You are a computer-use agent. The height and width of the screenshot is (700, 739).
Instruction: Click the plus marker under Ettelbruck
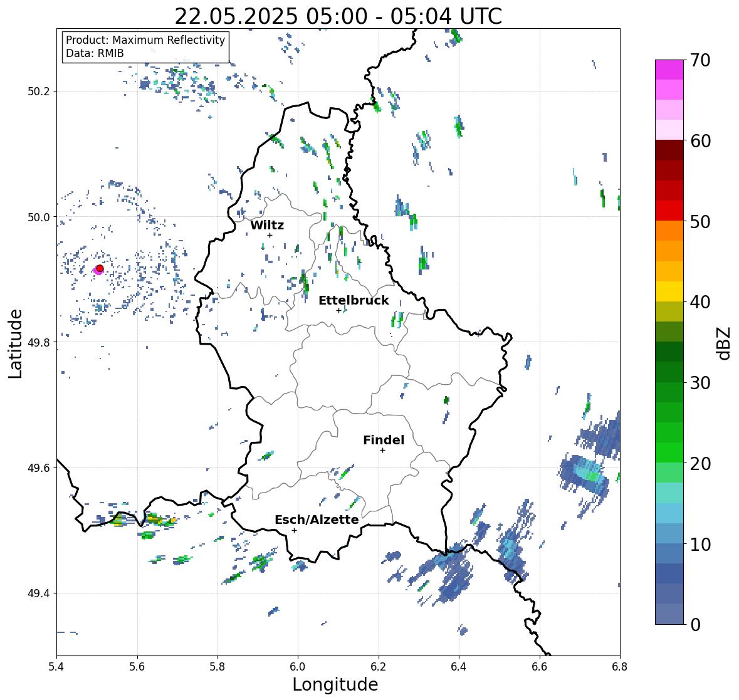[x=338, y=310]
